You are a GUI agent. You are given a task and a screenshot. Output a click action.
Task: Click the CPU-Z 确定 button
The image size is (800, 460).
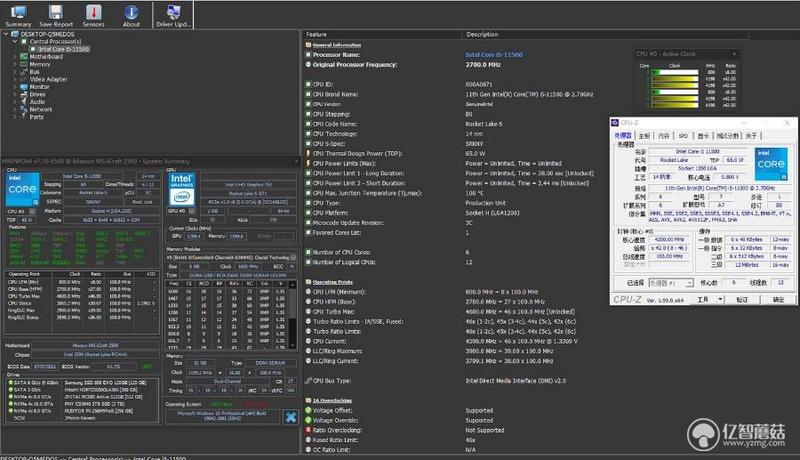778,299
